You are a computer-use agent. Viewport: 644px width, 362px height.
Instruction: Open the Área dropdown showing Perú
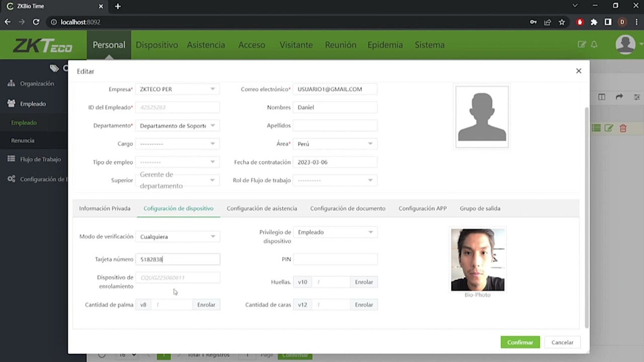pos(335,144)
